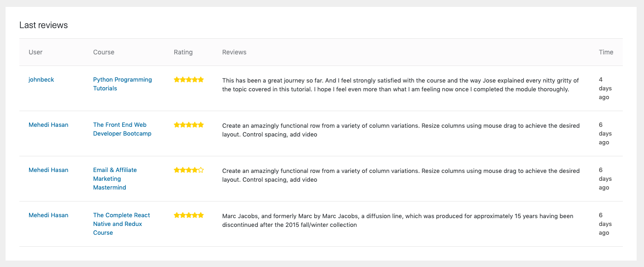Open johnbeck user profile link
Screen dimensions: 644x267
[x=41, y=79]
